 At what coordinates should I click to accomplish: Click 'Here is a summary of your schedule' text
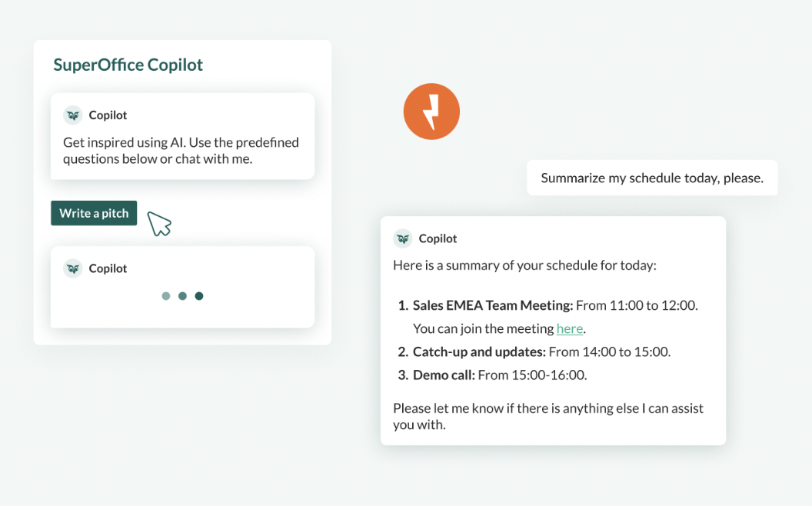pos(524,265)
